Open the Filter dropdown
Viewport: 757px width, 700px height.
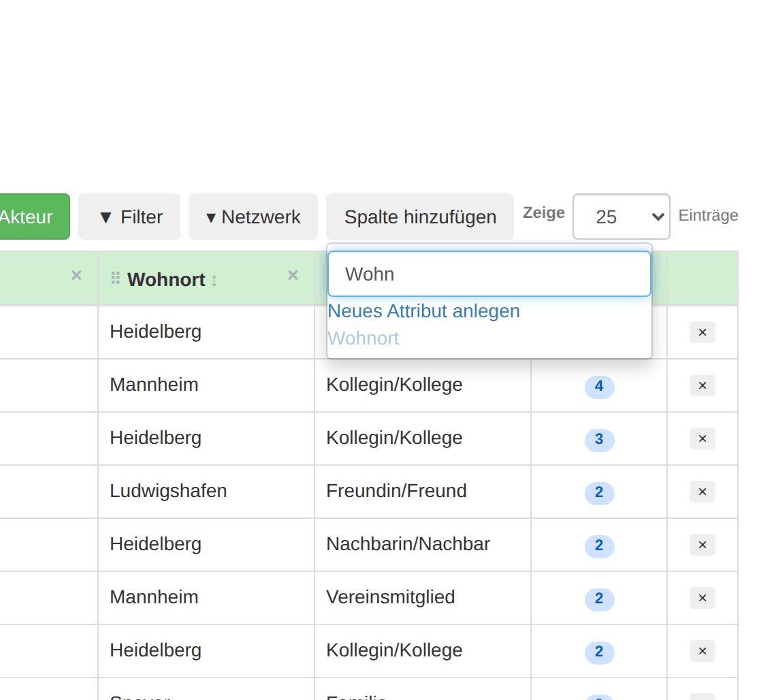click(129, 217)
